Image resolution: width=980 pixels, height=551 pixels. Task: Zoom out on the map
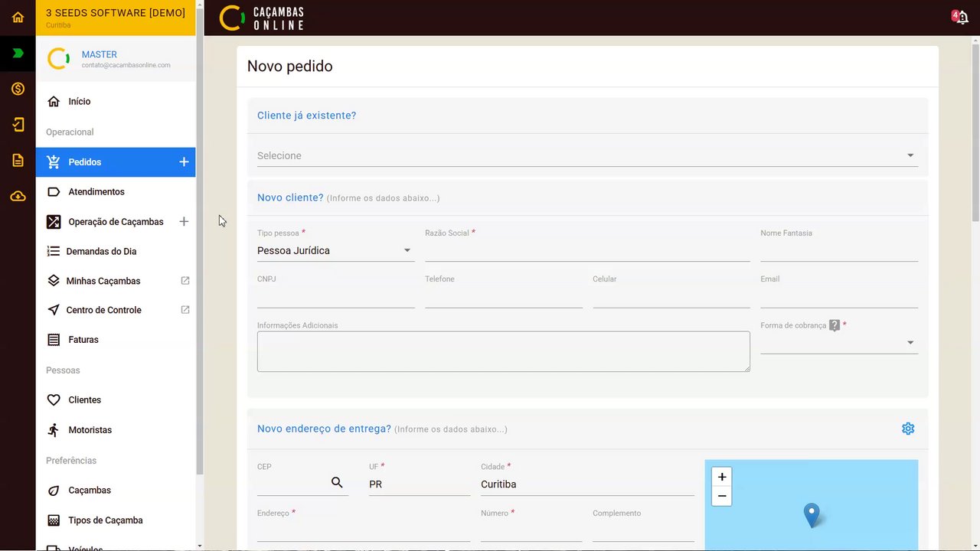[722, 496]
